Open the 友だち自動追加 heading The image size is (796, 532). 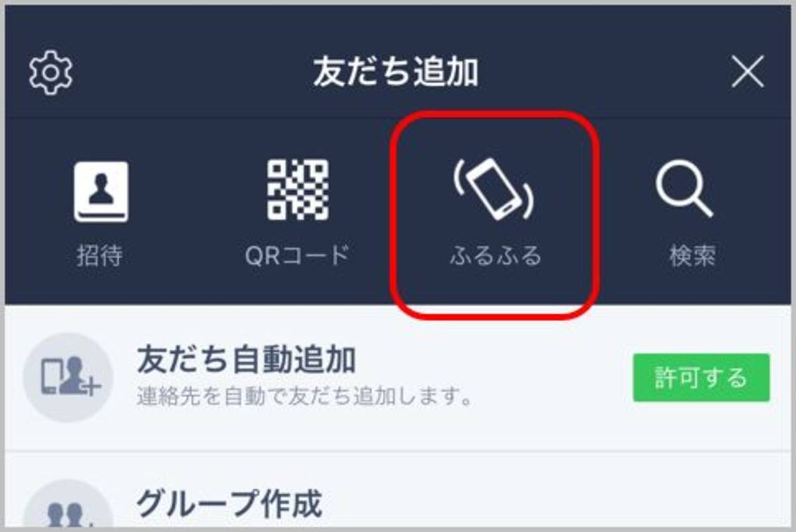246,360
